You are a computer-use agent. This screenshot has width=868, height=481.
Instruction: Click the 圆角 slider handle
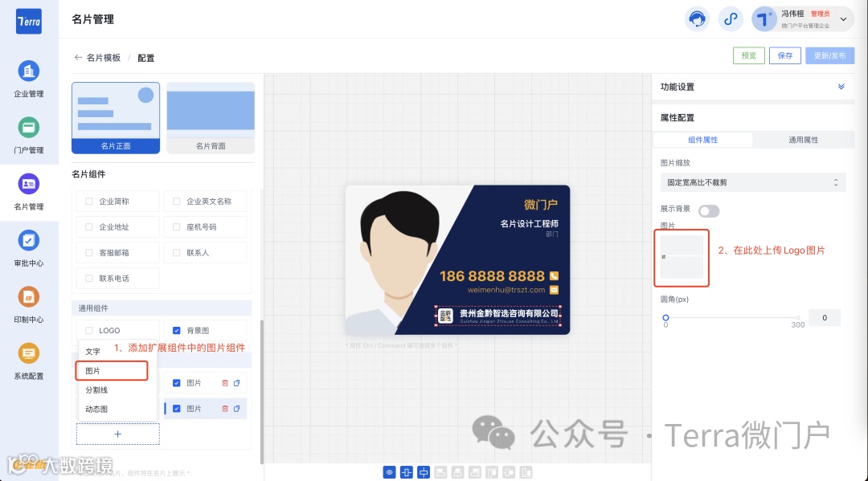click(666, 317)
